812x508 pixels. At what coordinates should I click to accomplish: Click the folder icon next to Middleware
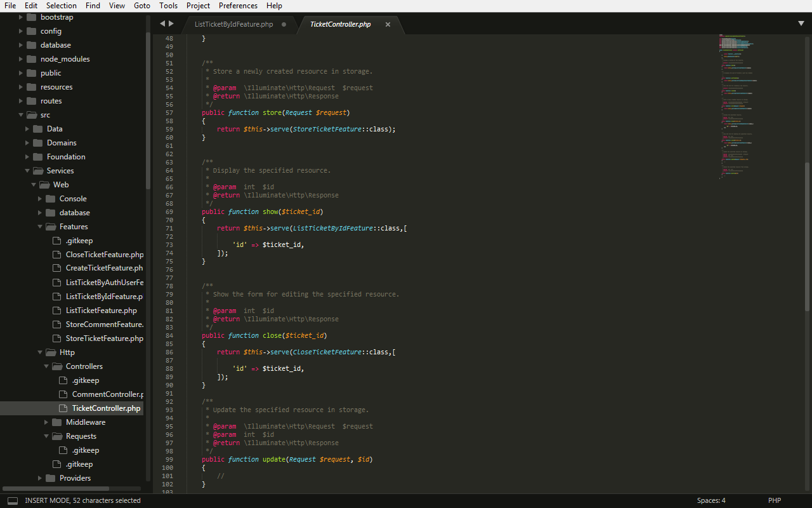[x=56, y=422]
